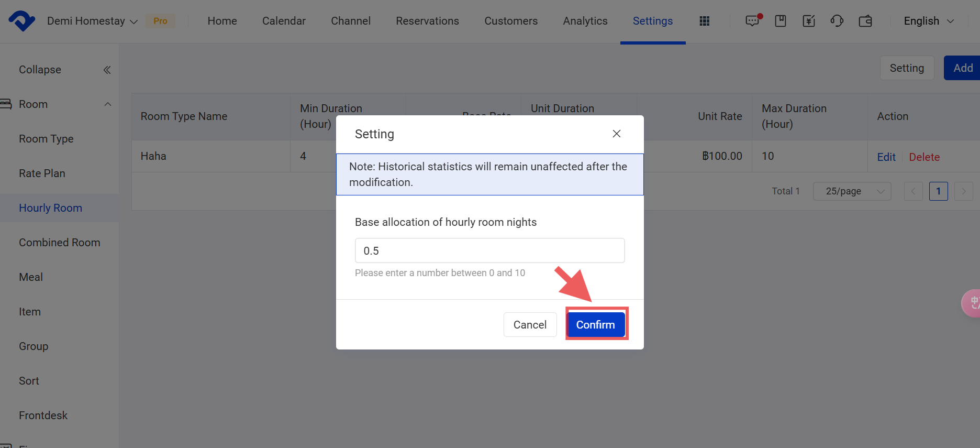The image size is (980, 448).
Task: Open the English language dropdown
Action: (929, 21)
